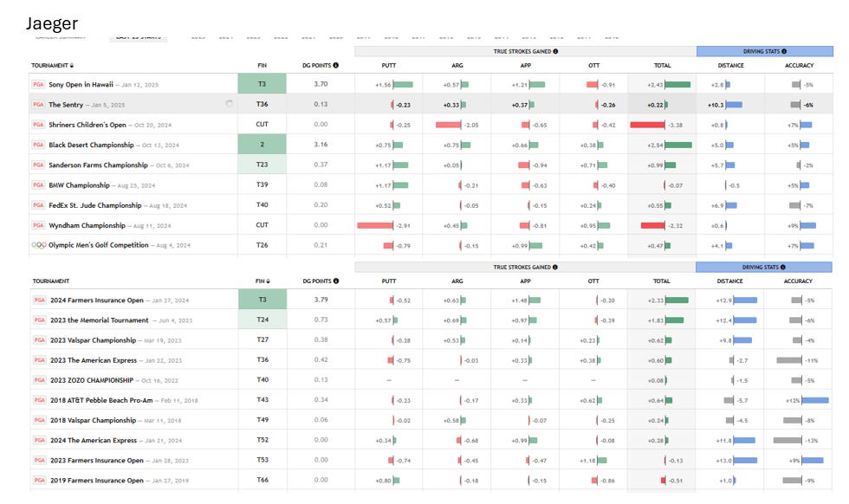Click the PGA badge beside 2024 The American Express

click(40, 440)
